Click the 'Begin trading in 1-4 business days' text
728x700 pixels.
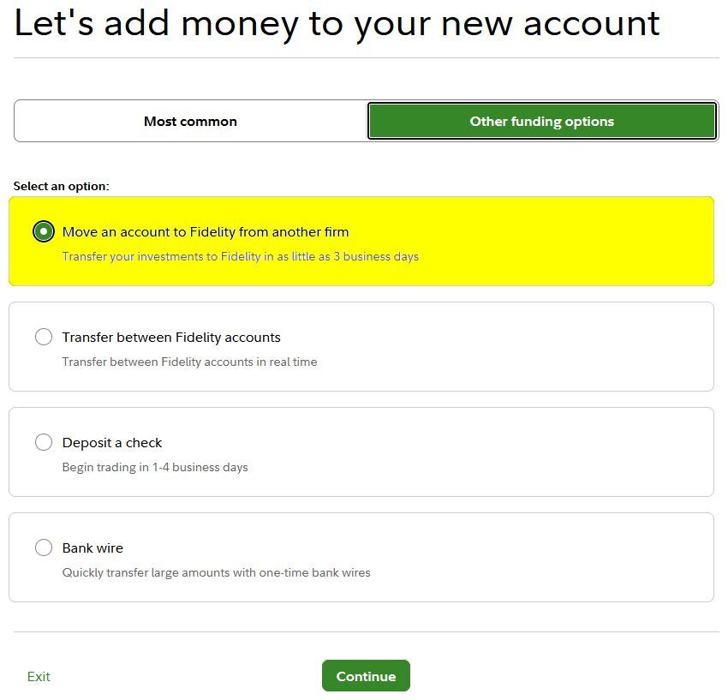click(155, 467)
